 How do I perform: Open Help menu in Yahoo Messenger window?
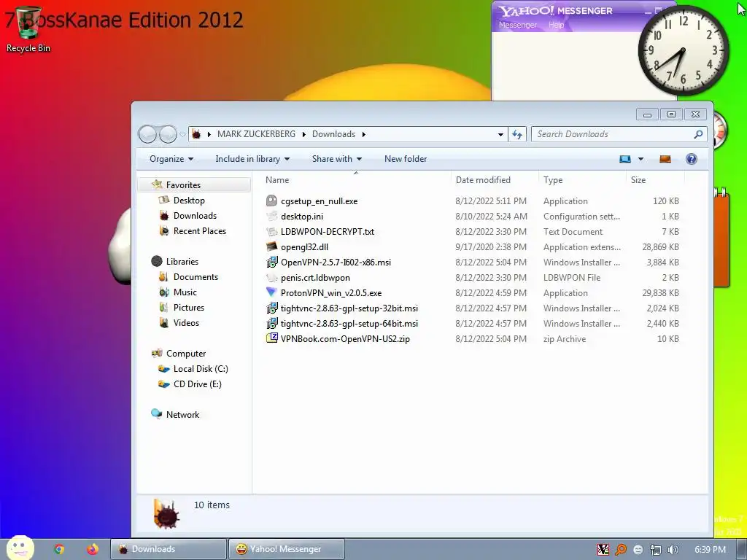[x=556, y=25]
